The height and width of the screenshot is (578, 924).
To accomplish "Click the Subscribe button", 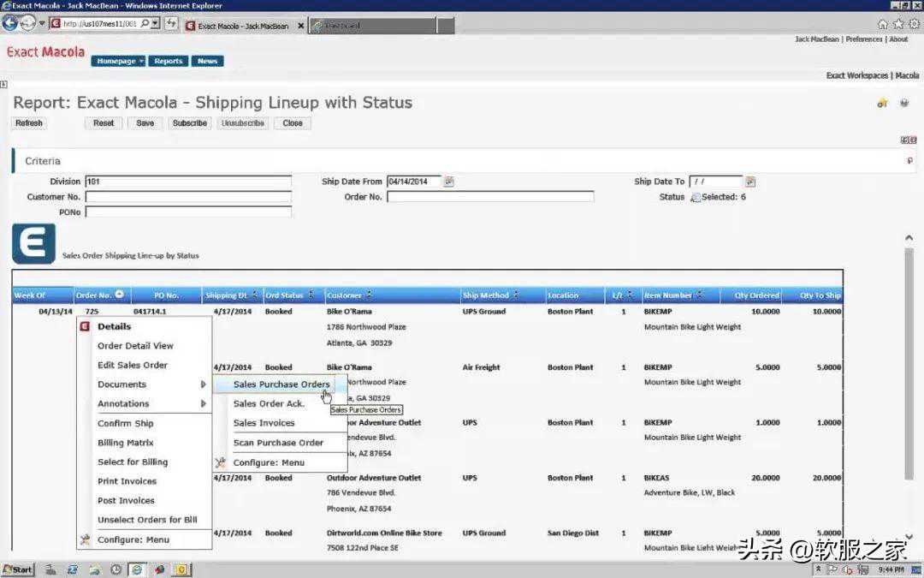I will point(189,123).
